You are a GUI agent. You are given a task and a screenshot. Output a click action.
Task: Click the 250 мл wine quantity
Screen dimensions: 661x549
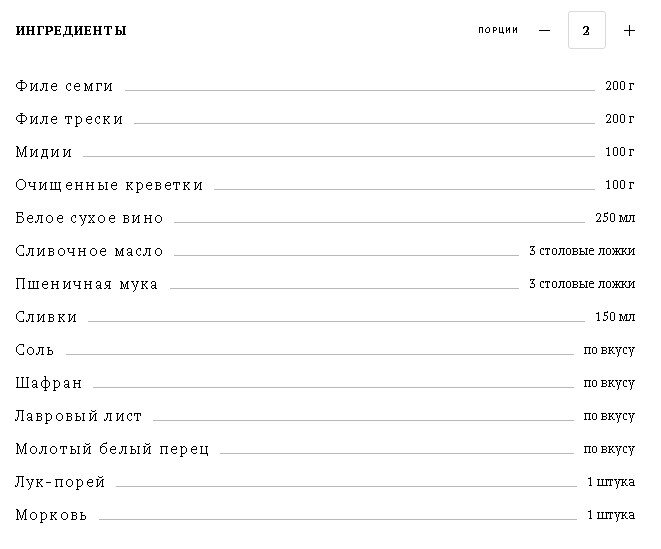point(615,218)
